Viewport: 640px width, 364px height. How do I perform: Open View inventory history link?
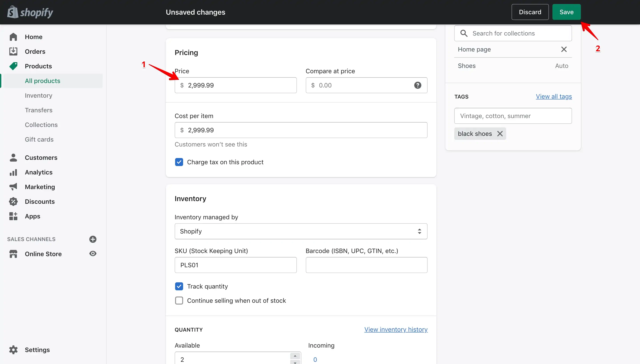[x=396, y=330]
